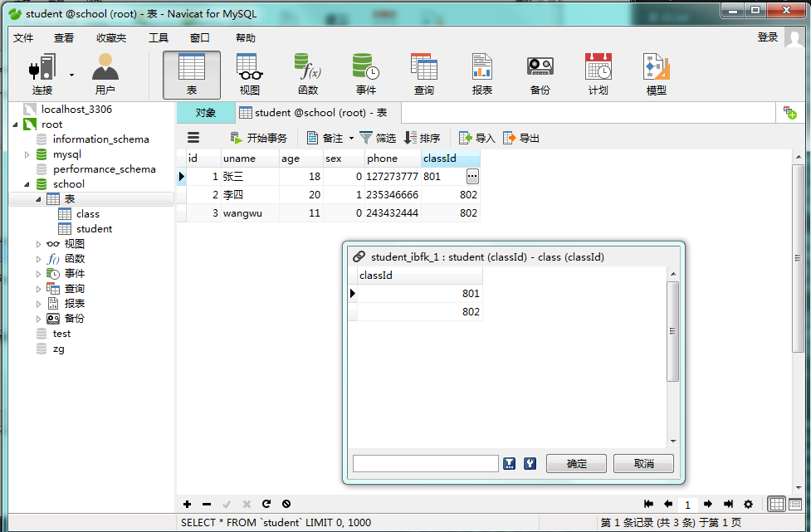Collapse the root connection node
Viewport: 811px width, 532px height.
[15, 124]
